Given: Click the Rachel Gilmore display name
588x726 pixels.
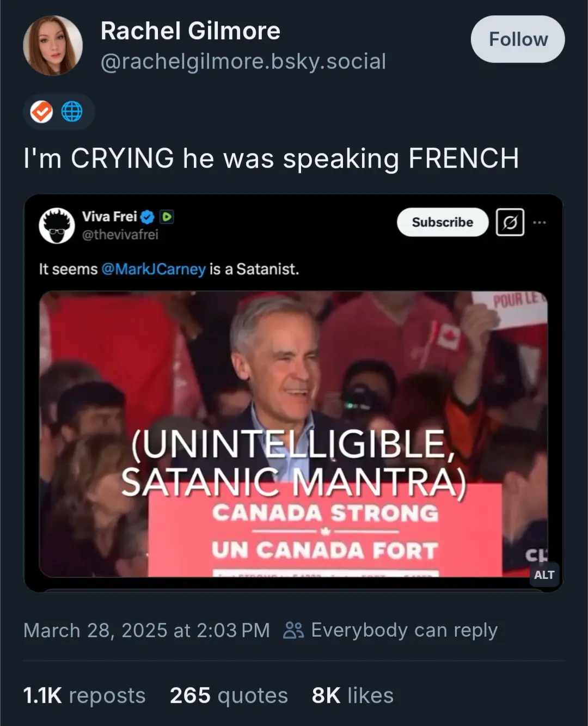Looking at the screenshot, I should [191, 31].
